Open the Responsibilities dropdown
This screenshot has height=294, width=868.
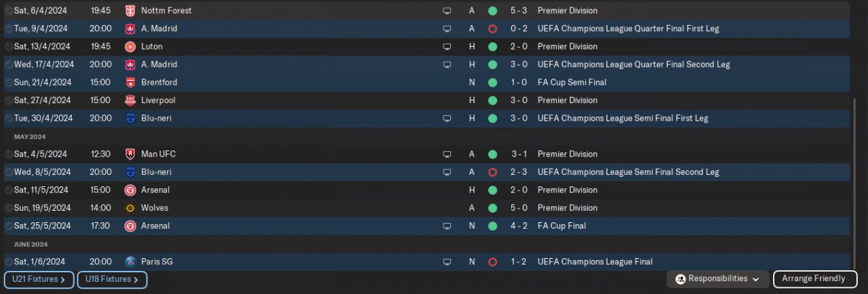point(718,279)
